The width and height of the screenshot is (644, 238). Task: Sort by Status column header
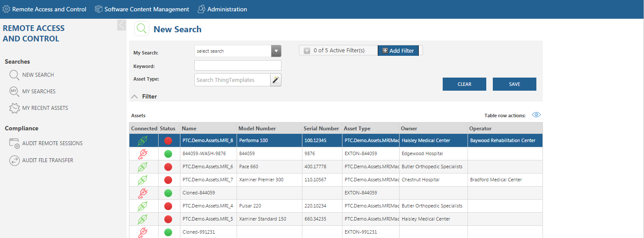click(169, 129)
